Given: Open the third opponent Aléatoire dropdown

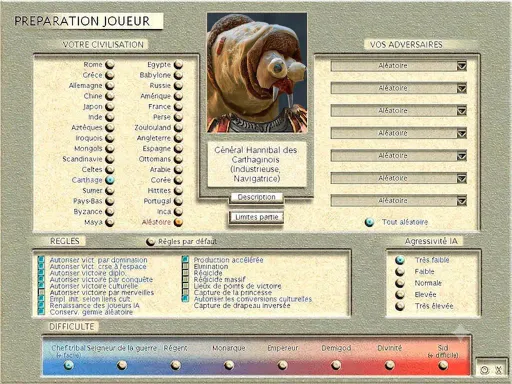Looking at the screenshot, I should click(399, 110).
